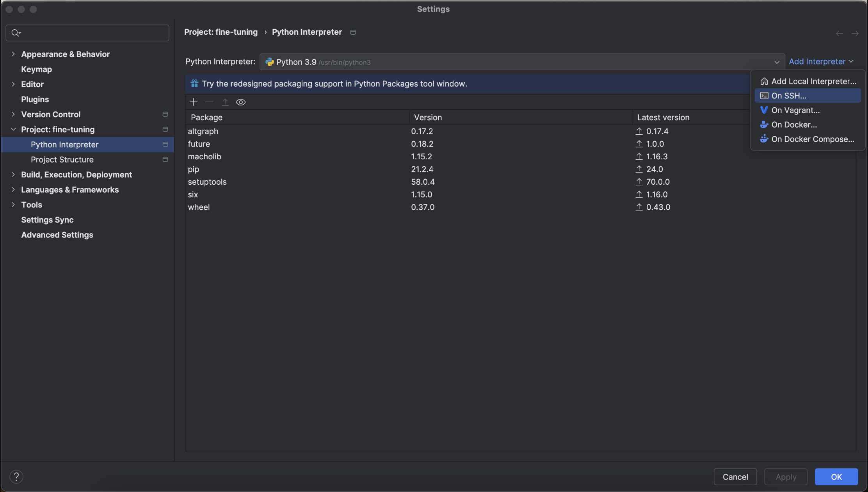The image size is (868, 492).
Task: Collapse the Project: fine-tuning node
Action: pyautogui.click(x=13, y=130)
